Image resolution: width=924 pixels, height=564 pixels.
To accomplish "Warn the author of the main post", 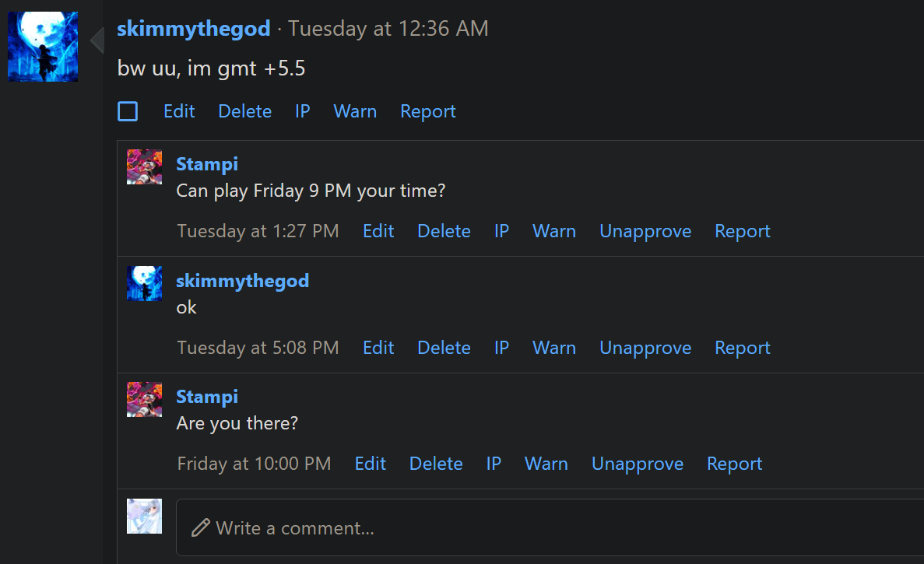I will click(355, 111).
